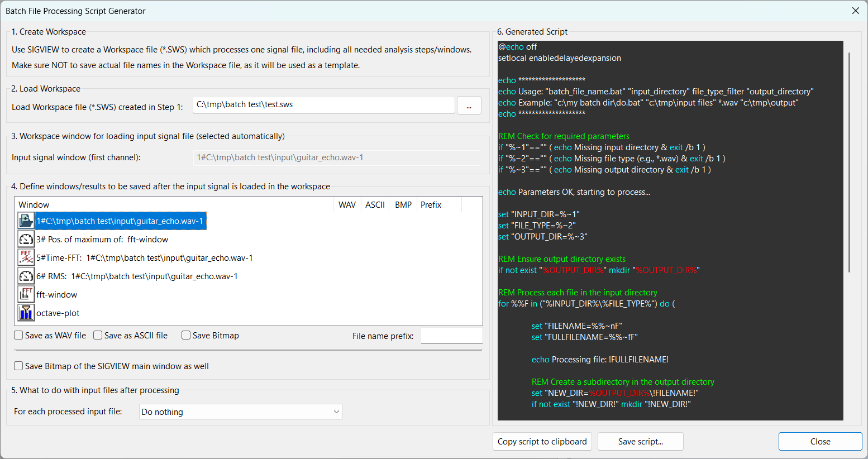Click the WAV column header
Image resolution: width=868 pixels, height=459 pixels.
347,205
